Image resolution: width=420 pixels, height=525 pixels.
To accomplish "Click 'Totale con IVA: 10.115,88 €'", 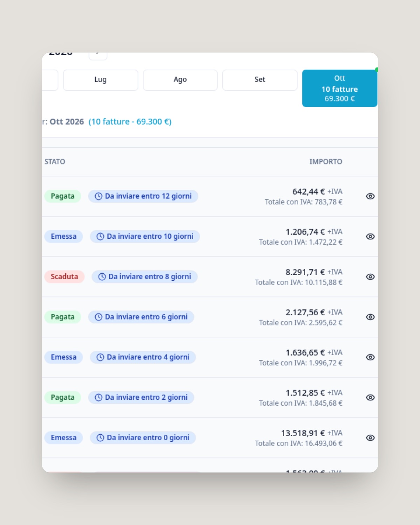I will pyautogui.click(x=299, y=282).
